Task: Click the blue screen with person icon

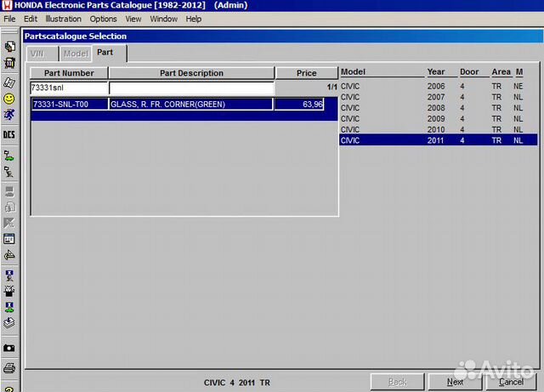Action: point(9,276)
